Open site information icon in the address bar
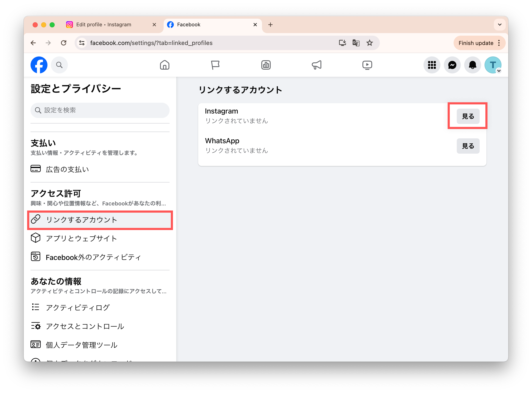Viewport: 532px width, 393px height. (x=82, y=43)
